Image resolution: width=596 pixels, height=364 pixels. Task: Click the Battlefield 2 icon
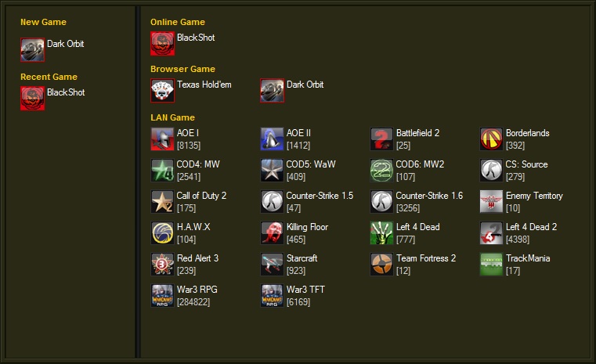(x=381, y=139)
